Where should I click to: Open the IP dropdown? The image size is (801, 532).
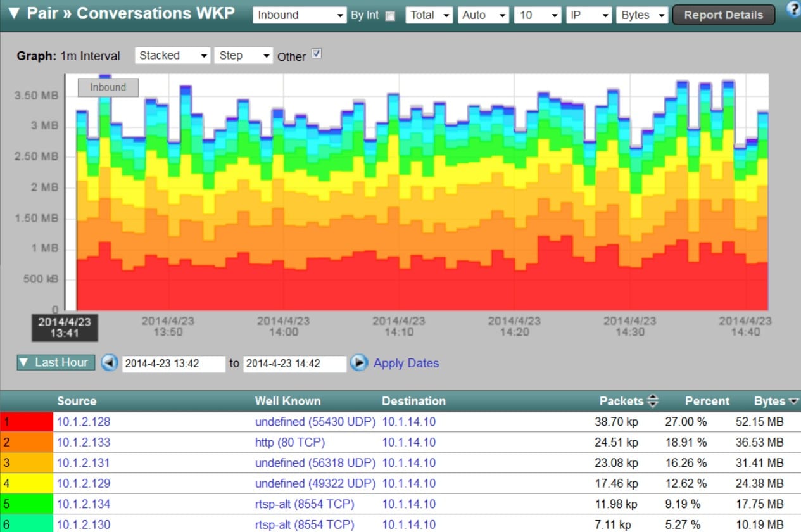click(x=589, y=15)
